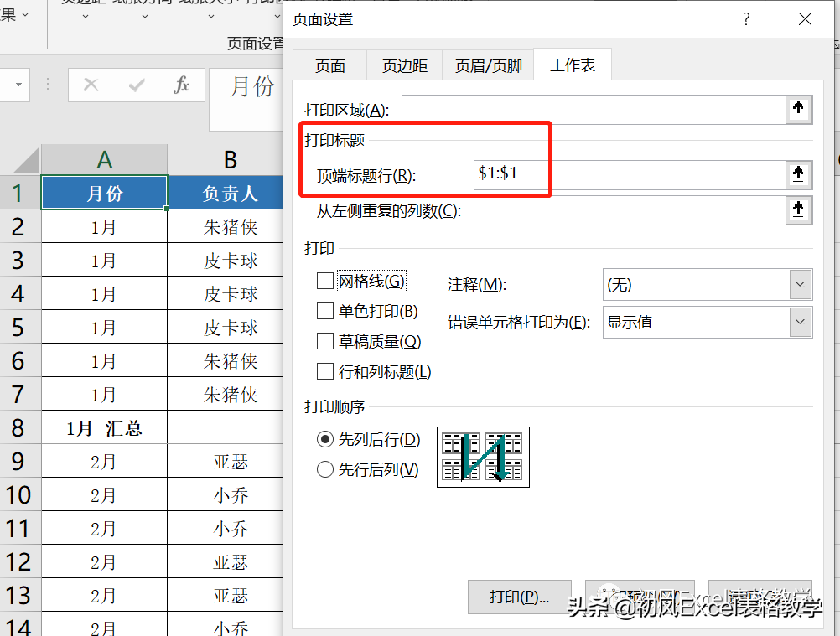Enable the 行和列标题 checkbox
Screen dimensions: 840x636
point(325,371)
